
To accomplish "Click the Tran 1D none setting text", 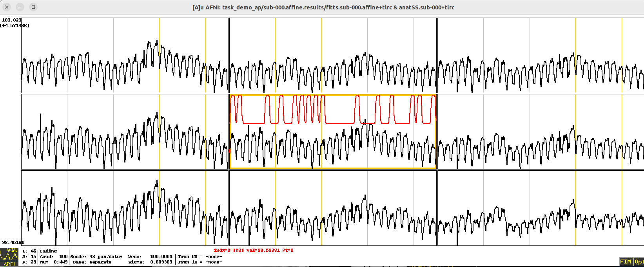I will coord(200,262).
